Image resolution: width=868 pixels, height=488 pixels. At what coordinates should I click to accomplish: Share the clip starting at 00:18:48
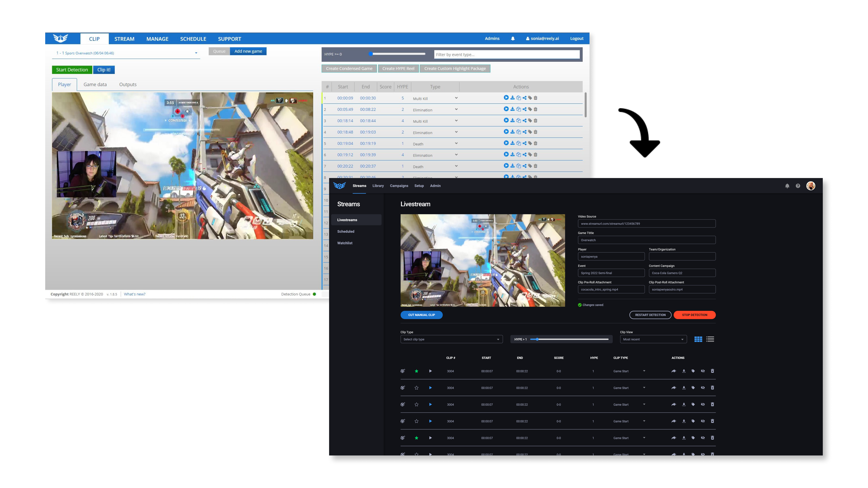click(524, 132)
